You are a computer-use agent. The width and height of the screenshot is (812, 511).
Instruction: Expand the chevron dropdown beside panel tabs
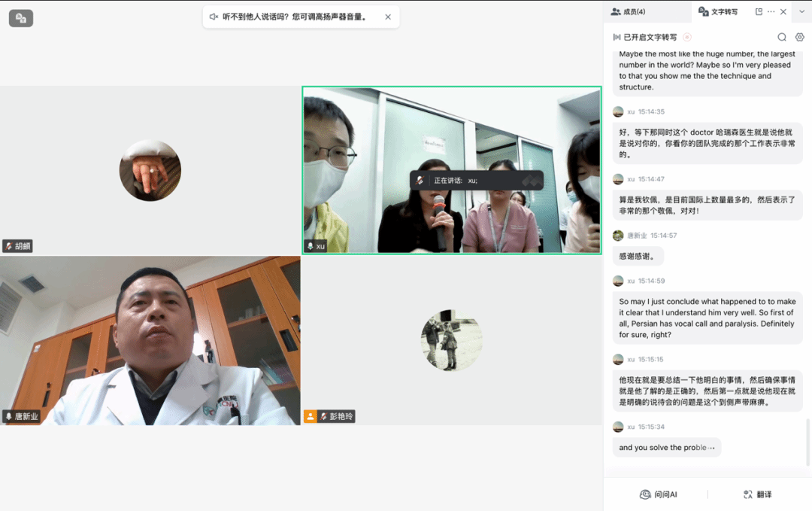(800, 12)
